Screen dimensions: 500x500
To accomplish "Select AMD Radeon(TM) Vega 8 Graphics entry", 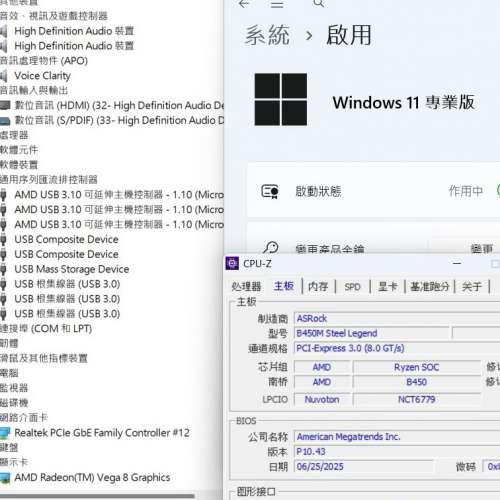I will (92, 478).
